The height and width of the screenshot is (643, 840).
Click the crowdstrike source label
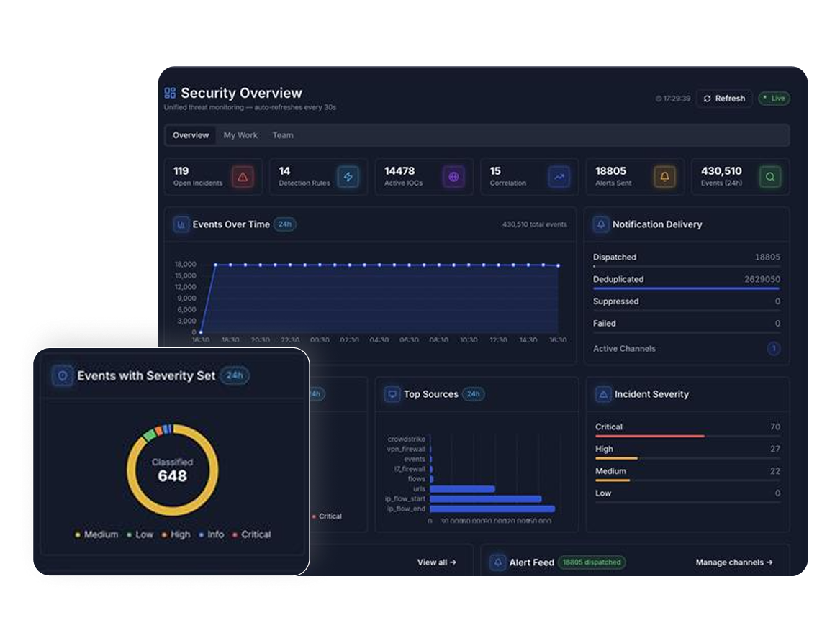point(407,439)
